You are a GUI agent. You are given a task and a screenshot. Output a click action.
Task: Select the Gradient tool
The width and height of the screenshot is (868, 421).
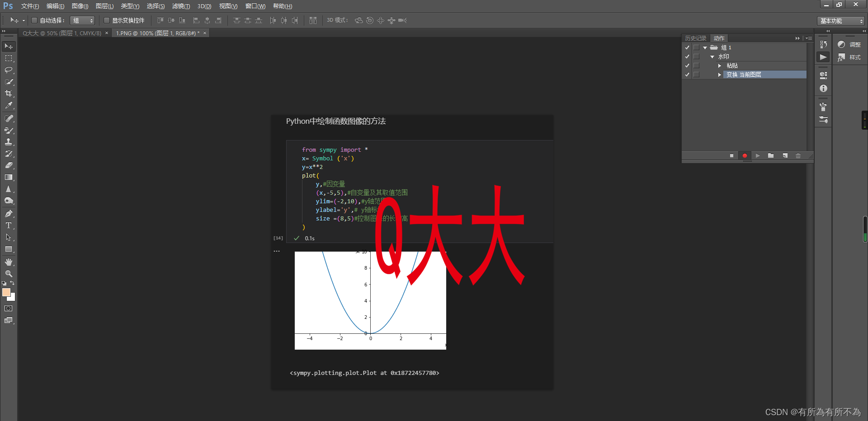9,177
